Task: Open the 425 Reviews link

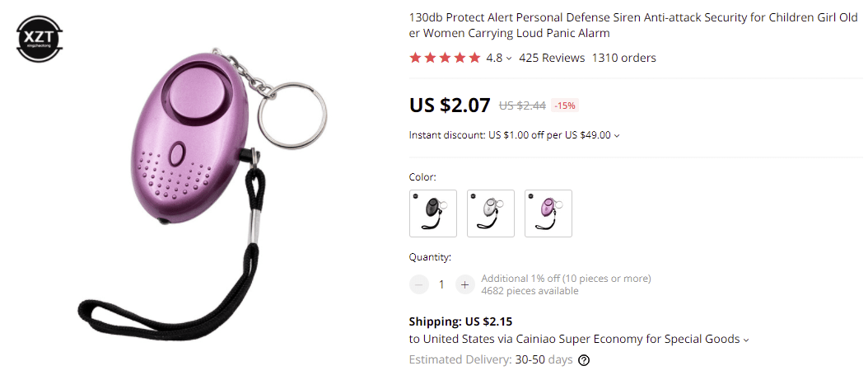Action: [x=552, y=58]
